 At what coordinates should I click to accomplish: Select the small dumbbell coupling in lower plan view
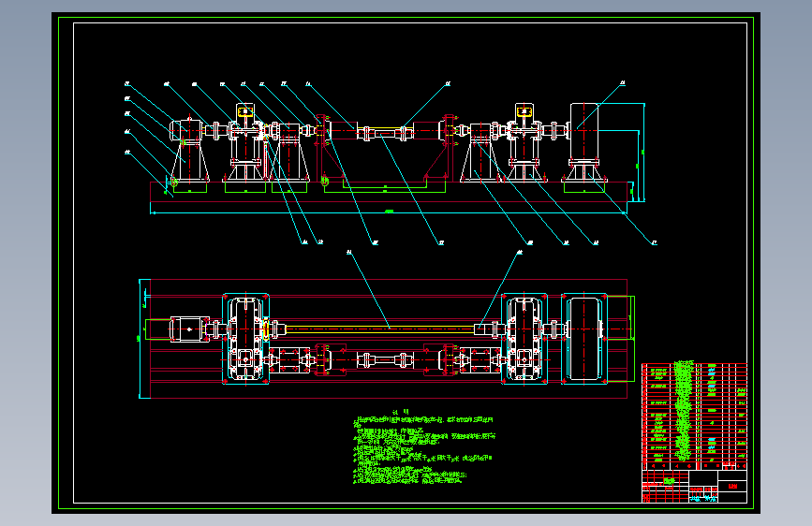(385, 360)
